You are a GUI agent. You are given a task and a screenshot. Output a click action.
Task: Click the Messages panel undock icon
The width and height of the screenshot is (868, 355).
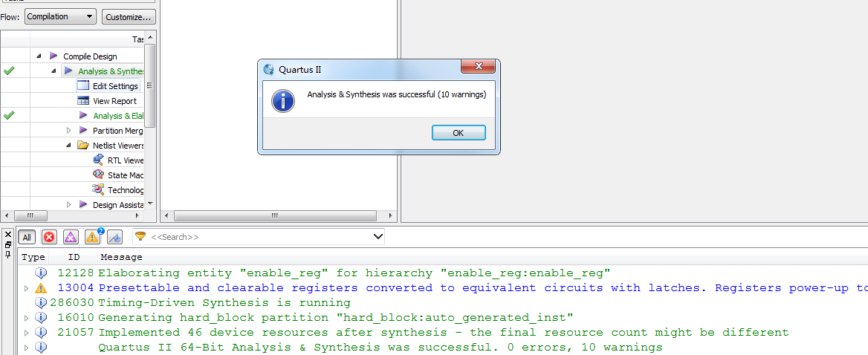(x=7, y=244)
